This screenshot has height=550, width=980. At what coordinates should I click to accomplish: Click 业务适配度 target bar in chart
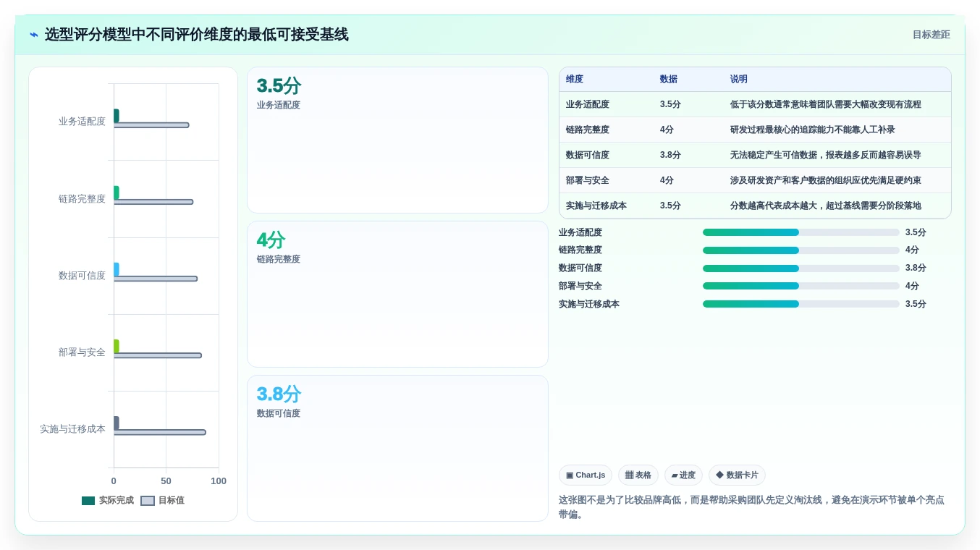[151, 125]
